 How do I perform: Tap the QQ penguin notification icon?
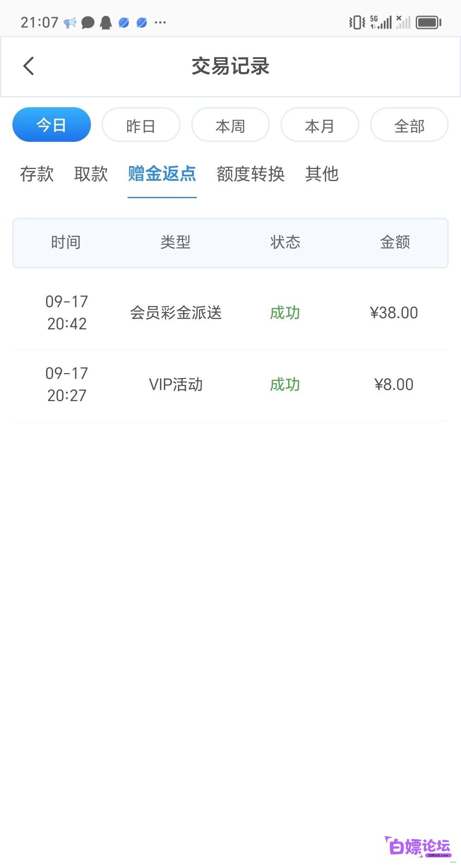[106, 22]
